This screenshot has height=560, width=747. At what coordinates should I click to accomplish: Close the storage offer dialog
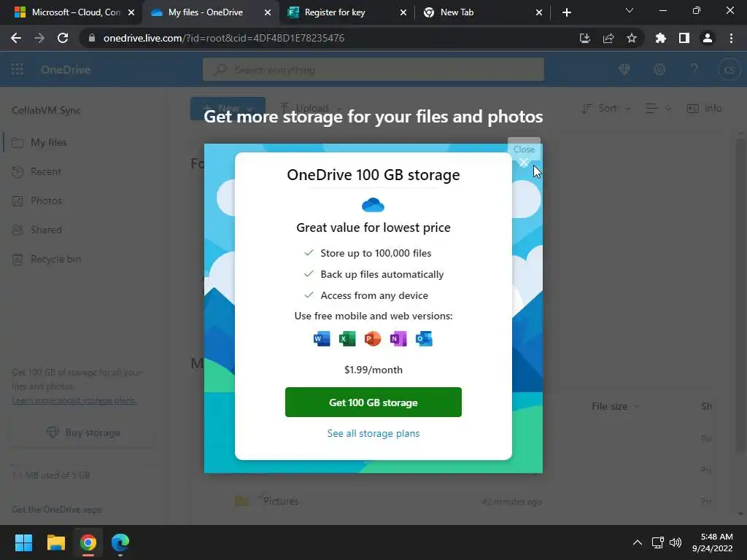[524, 163]
